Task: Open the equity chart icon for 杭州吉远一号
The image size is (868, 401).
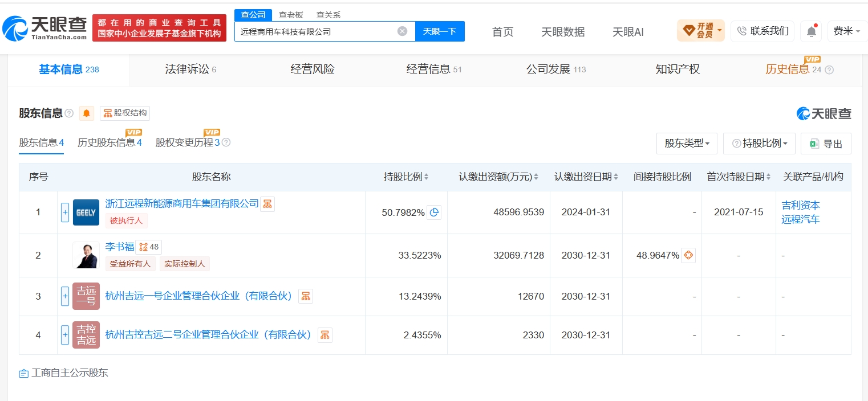Action: [x=306, y=296]
